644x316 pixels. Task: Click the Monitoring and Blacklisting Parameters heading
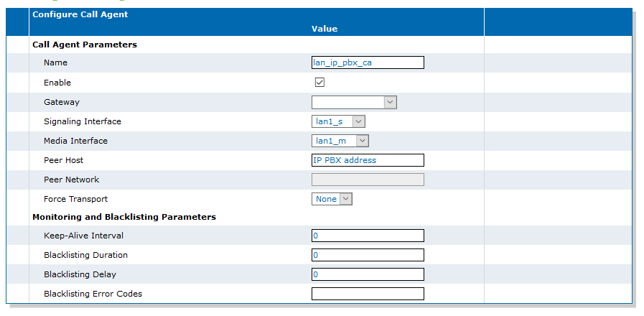[x=124, y=217]
